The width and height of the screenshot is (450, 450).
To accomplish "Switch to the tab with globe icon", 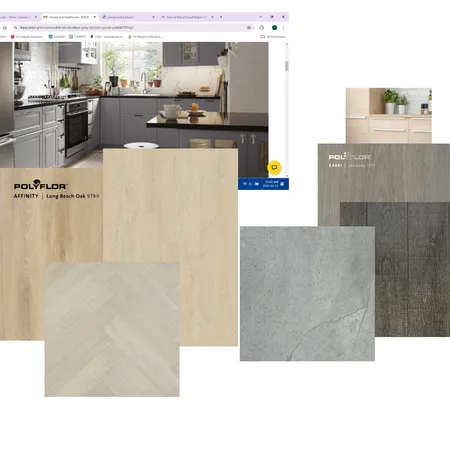I will (x=128, y=17).
